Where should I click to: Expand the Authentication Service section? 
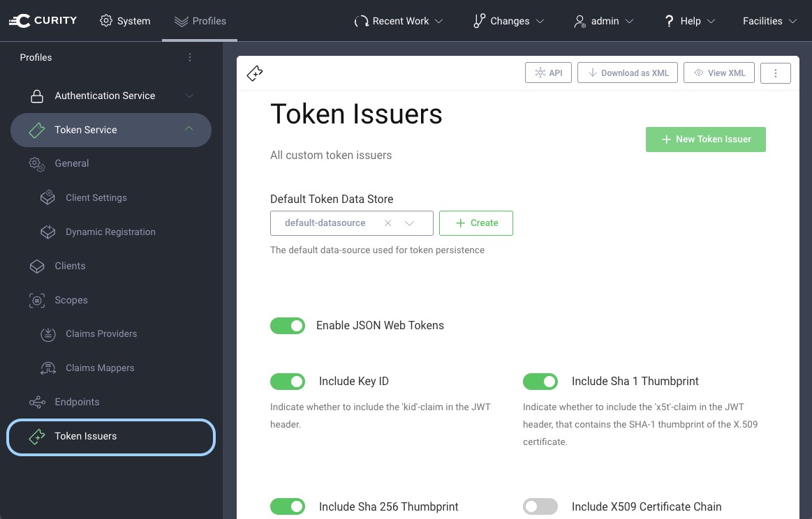pyautogui.click(x=189, y=96)
